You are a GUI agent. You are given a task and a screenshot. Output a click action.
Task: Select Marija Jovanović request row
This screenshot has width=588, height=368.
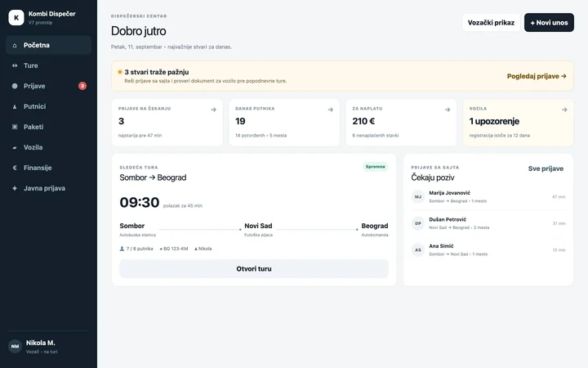[x=488, y=197]
